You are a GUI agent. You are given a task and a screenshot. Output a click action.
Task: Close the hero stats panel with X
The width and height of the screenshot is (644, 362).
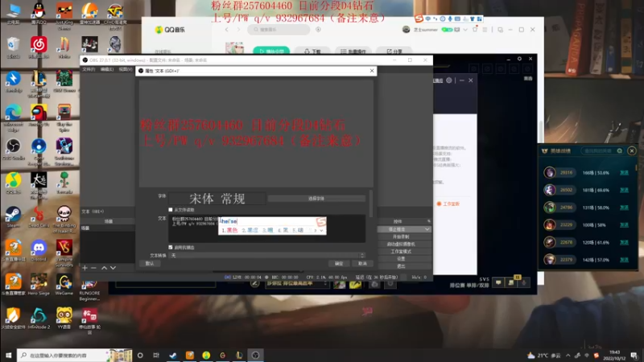tap(632, 150)
